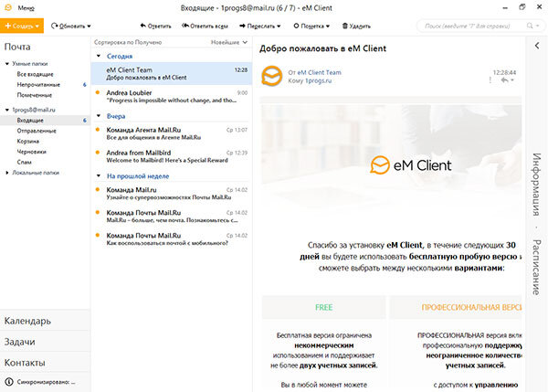Collapse sidebar using the chevron arrow
The image size is (548, 392).
tap(537, 46)
